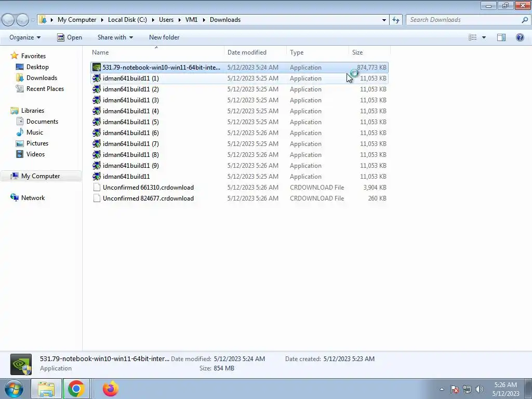Expand the arrow after Local Disk (C:)
Screen dimensions: 532x399
[x=153, y=20]
